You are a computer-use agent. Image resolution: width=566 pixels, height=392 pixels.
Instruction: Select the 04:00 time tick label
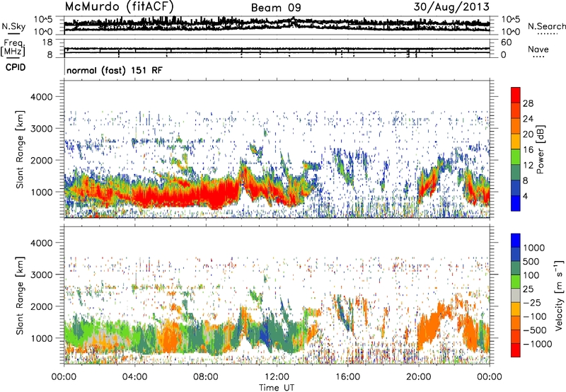[134, 377]
